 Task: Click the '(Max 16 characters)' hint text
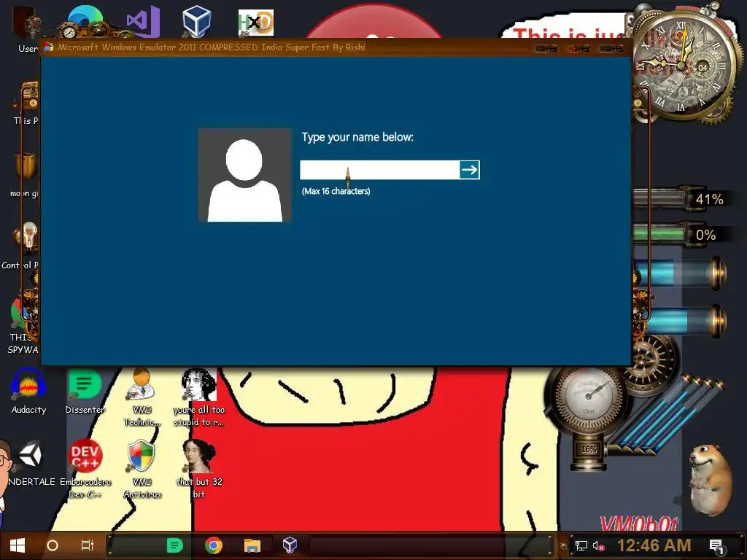336,191
